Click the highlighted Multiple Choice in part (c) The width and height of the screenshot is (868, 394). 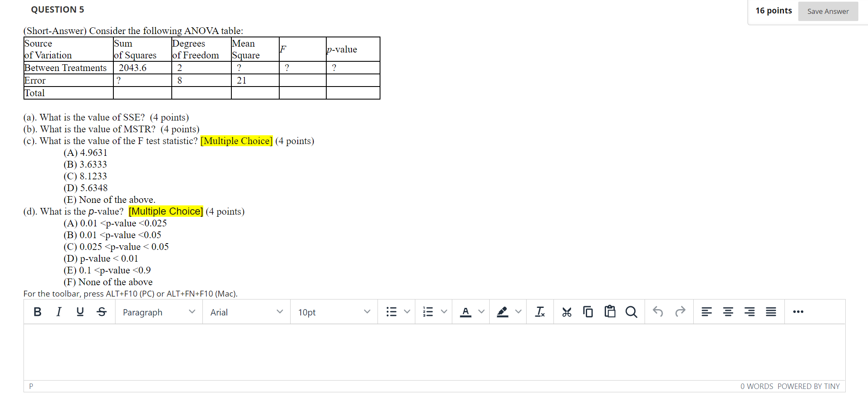(x=236, y=141)
